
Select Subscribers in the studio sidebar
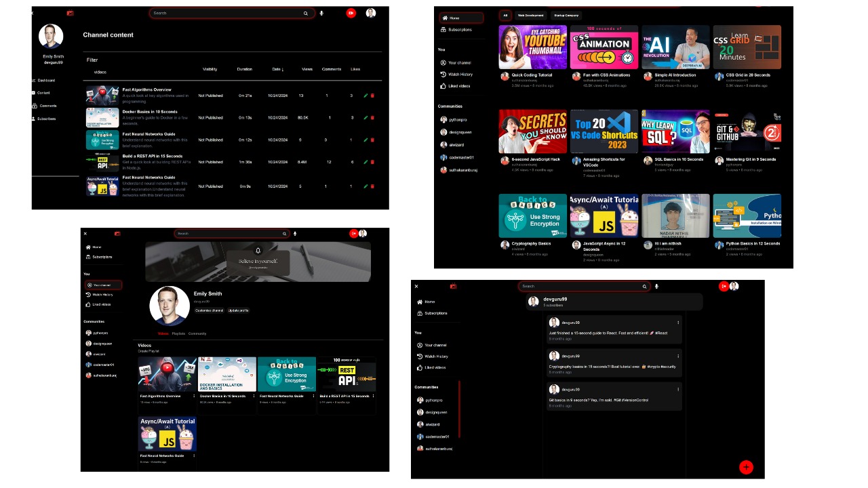(x=47, y=119)
